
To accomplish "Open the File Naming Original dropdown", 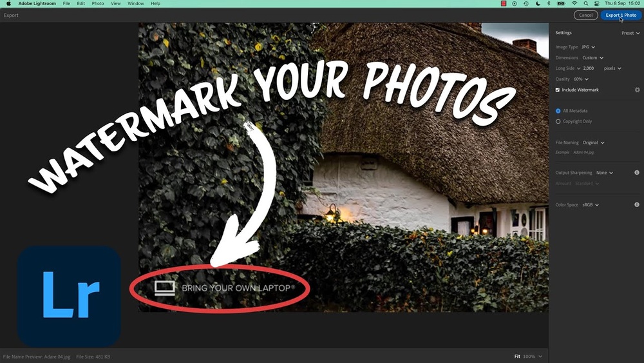I will tap(594, 143).
